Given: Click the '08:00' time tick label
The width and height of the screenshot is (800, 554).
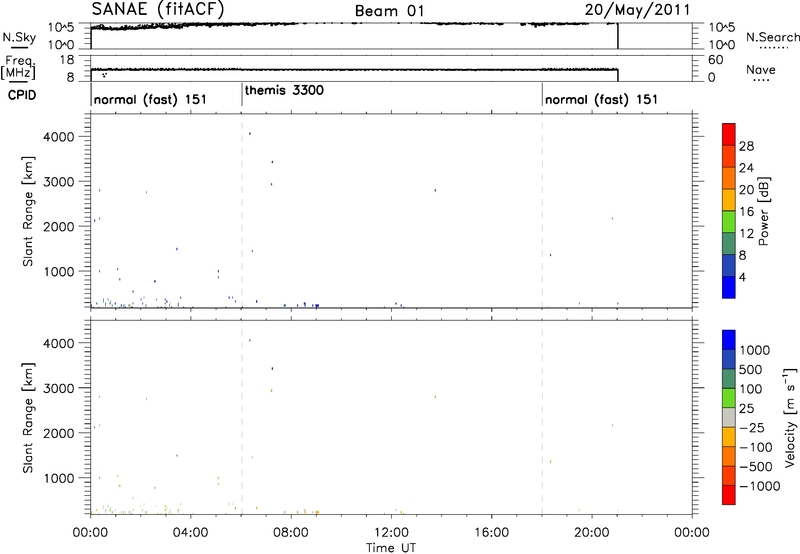Looking at the screenshot, I should (x=291, y=533).
